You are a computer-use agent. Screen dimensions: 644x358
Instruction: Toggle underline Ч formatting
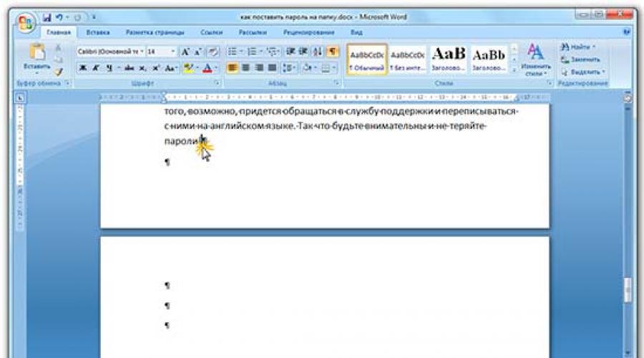[109, 68]
